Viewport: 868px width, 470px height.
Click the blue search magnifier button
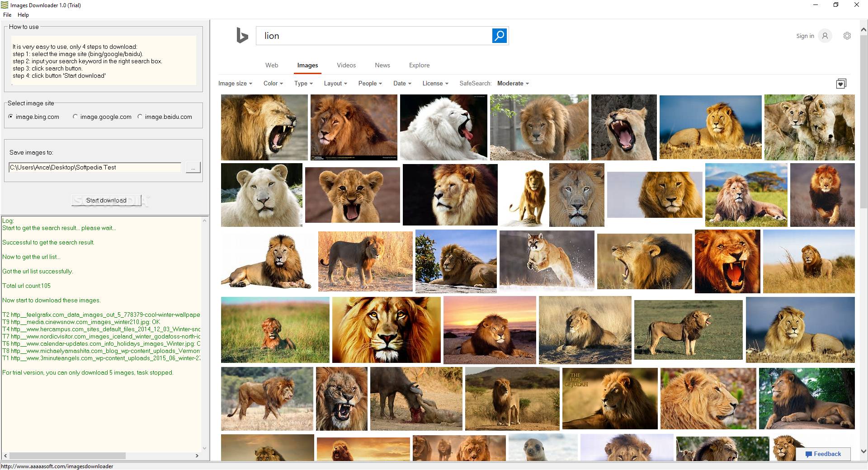click(x=500, y=36)
